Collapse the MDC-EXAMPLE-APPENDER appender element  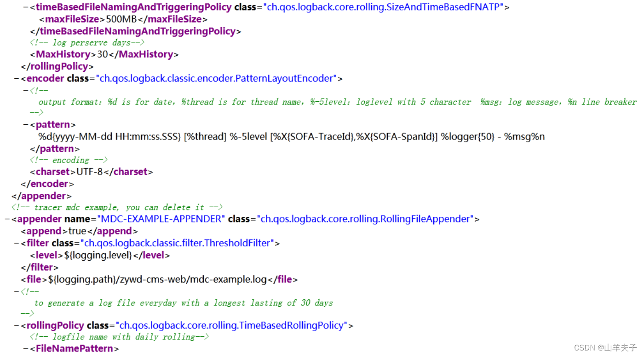[x=7, y=219]
